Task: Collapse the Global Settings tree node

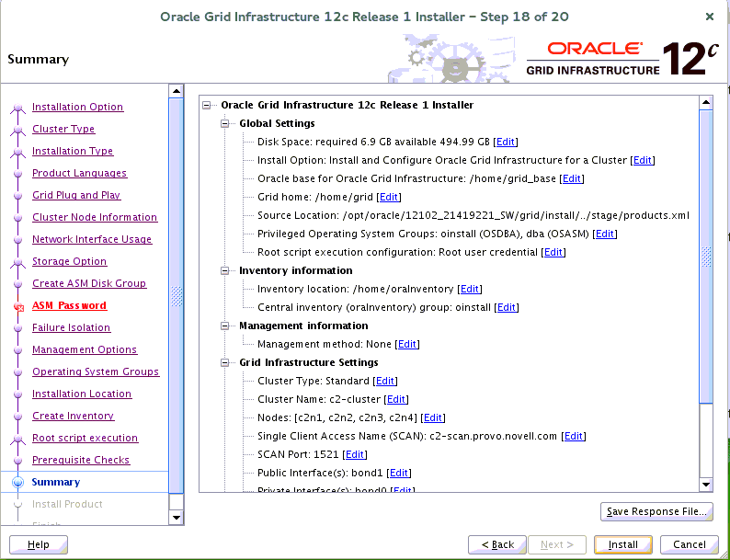Action: (x=226, y=123)
